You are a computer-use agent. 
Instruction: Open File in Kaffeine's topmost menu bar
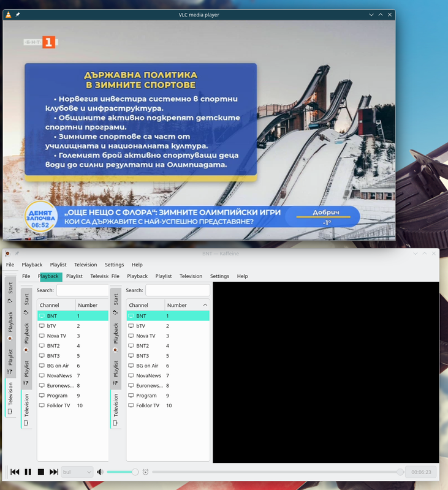[x=10, y=265]
